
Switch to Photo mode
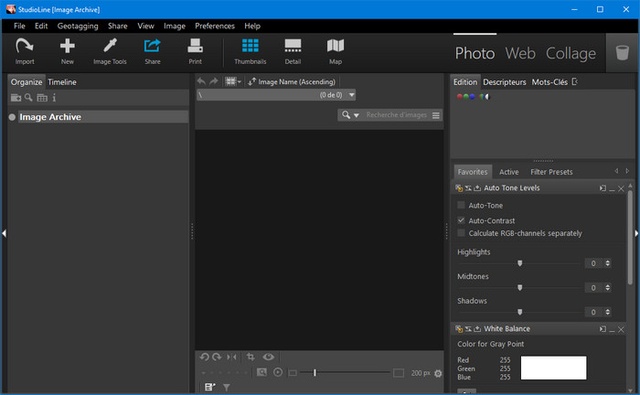point(475,53)
